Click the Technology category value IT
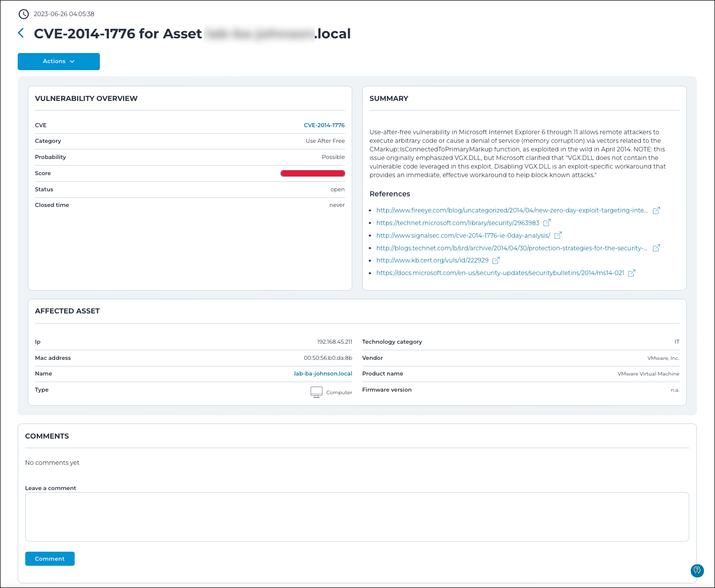The image size is (715, 588). point(677,342)
